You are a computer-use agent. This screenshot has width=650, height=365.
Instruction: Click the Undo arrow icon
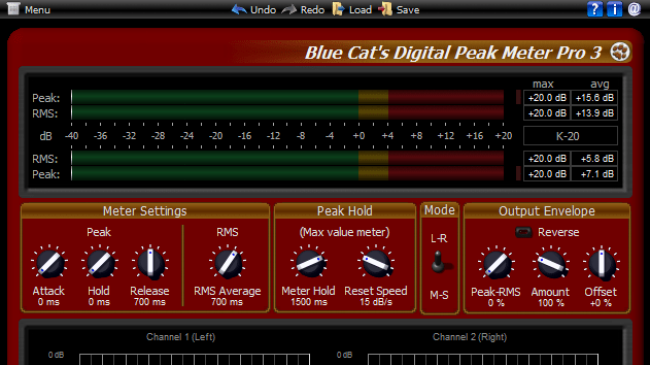239,9
